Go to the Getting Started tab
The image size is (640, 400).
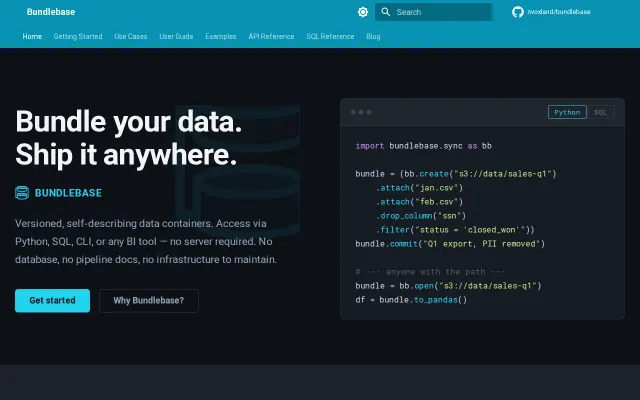(x=78, y=36)
